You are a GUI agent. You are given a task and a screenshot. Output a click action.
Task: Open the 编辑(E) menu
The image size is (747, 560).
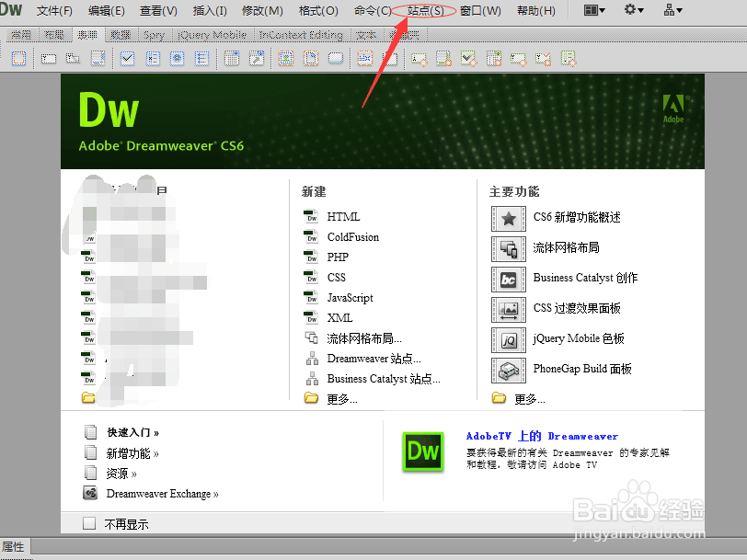click(106, 10)
